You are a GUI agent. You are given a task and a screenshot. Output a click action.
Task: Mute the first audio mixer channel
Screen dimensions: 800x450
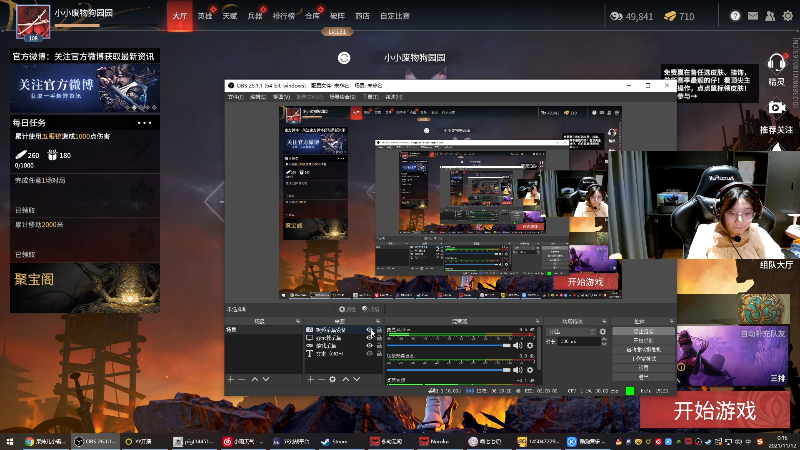click(518, 345)
